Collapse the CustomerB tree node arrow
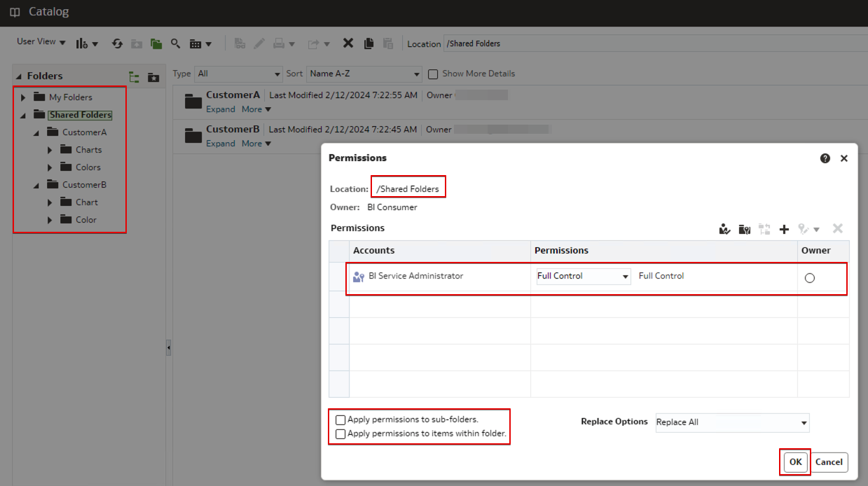Viewport: 868px width, 486px height. (36, 185)
